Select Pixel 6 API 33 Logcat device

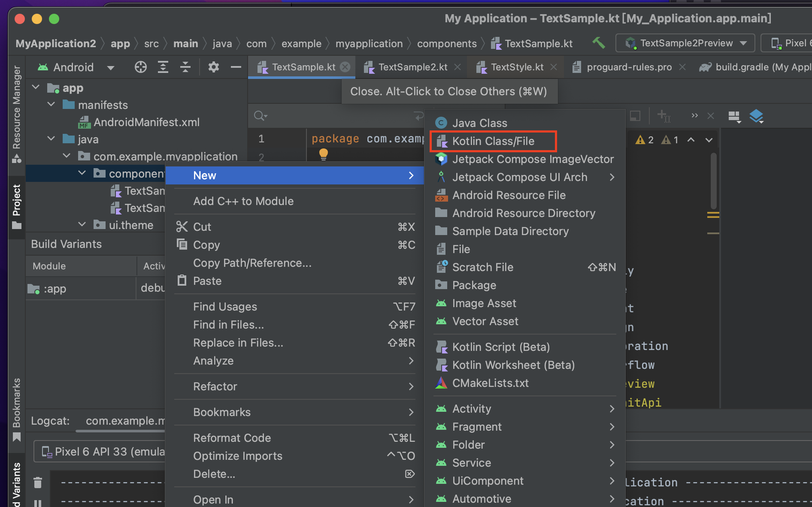100,452
